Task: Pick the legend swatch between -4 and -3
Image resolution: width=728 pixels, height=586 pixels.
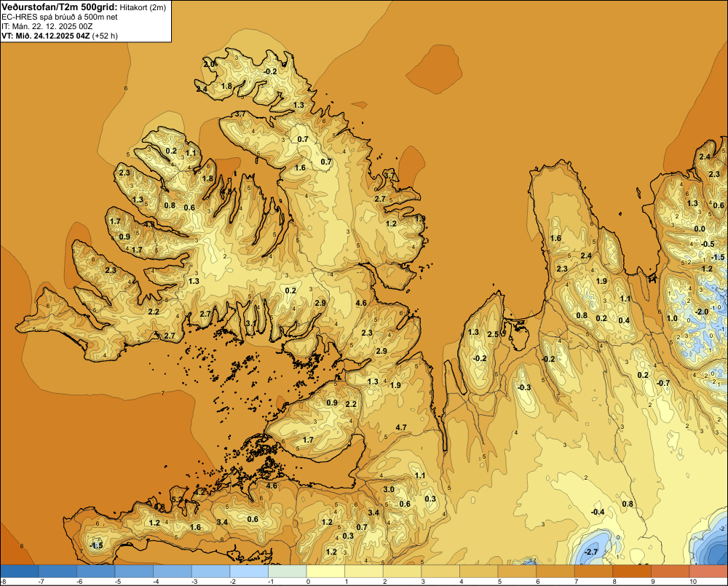Action: (x=173, y=571)
